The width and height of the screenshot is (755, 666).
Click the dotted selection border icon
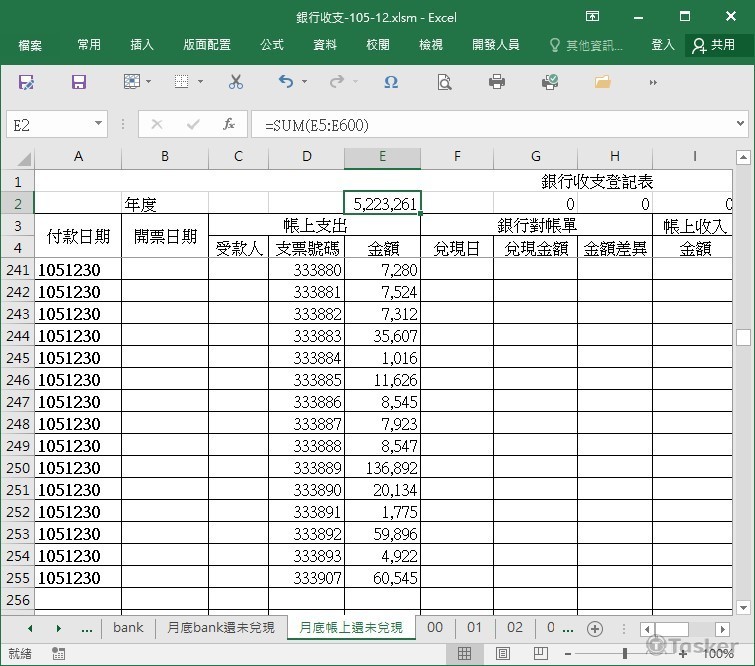(182, 82)
